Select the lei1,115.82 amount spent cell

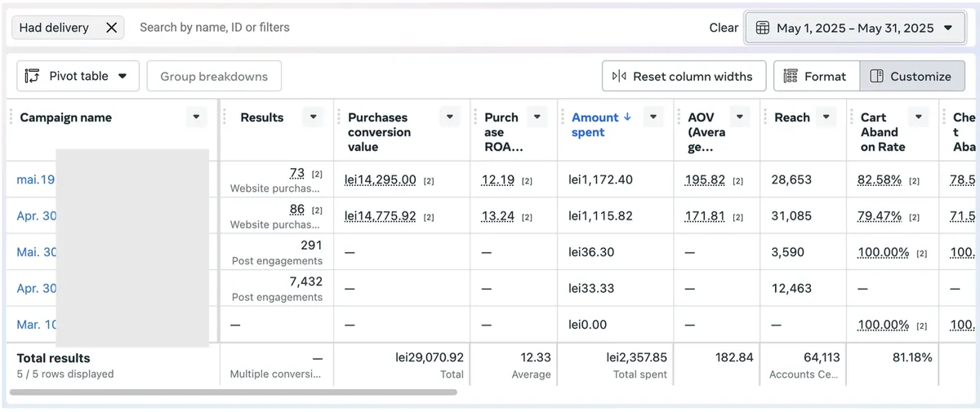pyautogui.click(x=616, y=215)
